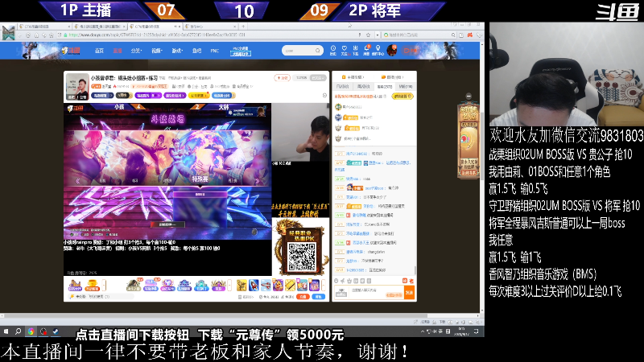The image size is (644, 362).
Task: Open the emoji icon above chat input
Action: (336, 281)
